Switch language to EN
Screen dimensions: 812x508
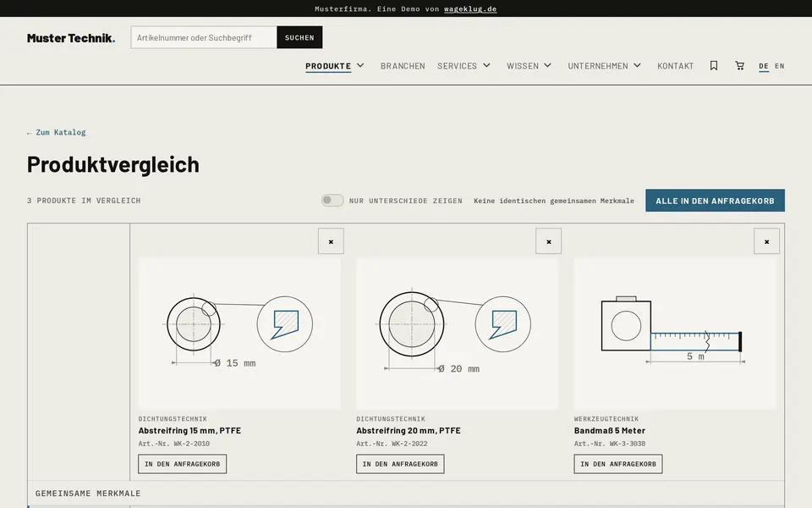click(779, 66)
